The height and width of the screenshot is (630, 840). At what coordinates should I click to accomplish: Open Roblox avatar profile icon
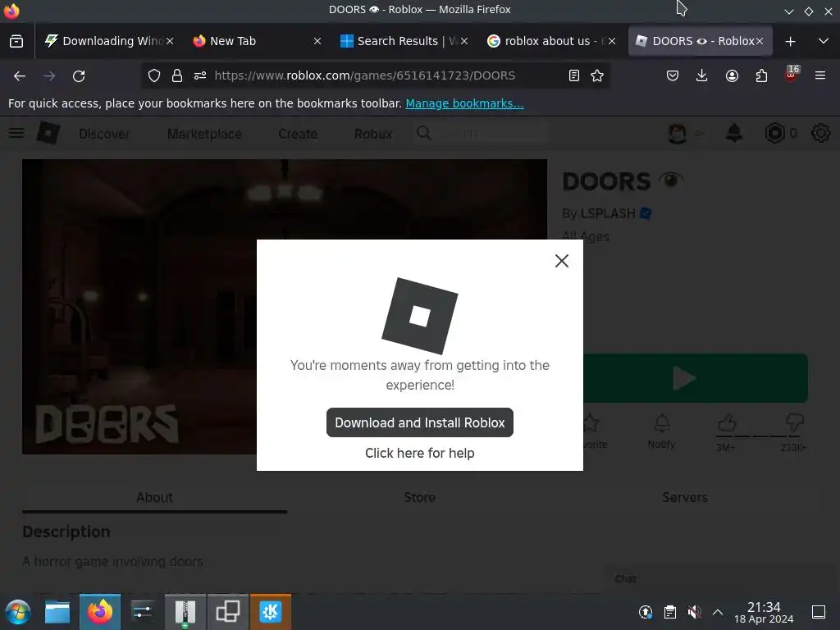(677, 133)
